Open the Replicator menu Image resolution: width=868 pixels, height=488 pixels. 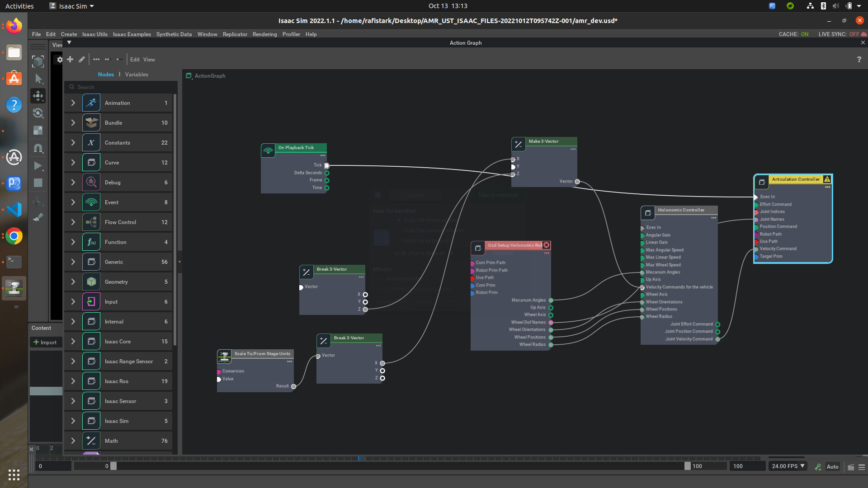[235, 34]
